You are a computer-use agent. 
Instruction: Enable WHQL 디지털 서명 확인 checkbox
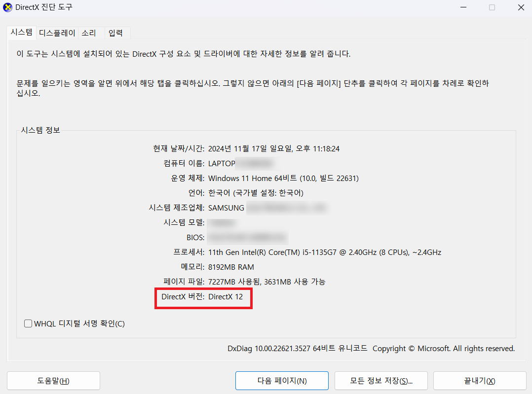click(28, 323)
